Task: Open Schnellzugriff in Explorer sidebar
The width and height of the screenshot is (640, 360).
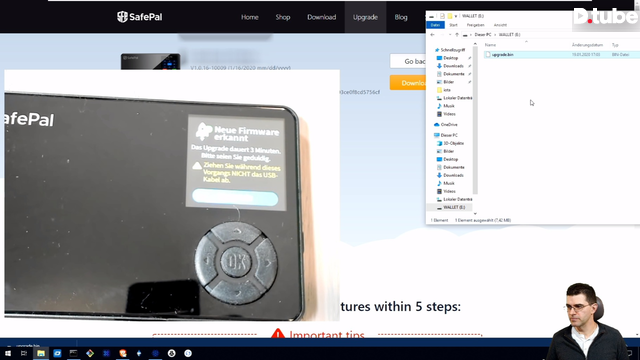Action: 450,50
